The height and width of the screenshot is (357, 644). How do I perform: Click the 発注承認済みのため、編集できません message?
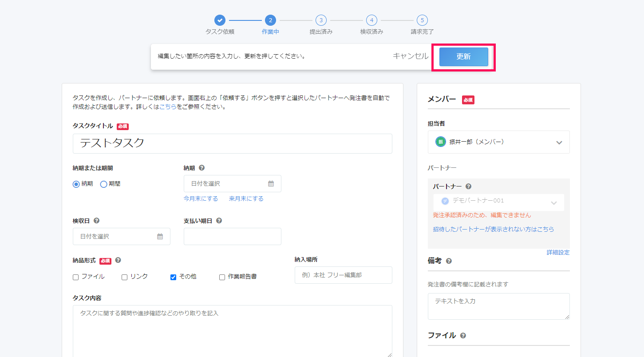482,215
